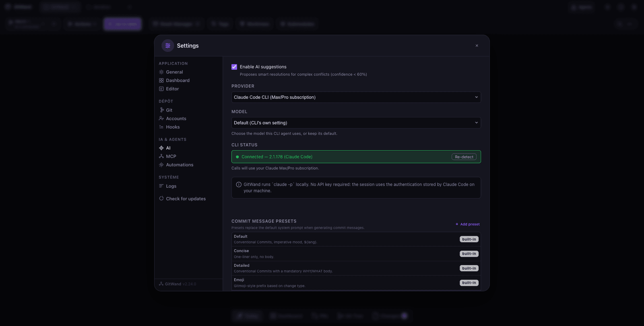Select the Concise commit message preset

pos(356,254)
